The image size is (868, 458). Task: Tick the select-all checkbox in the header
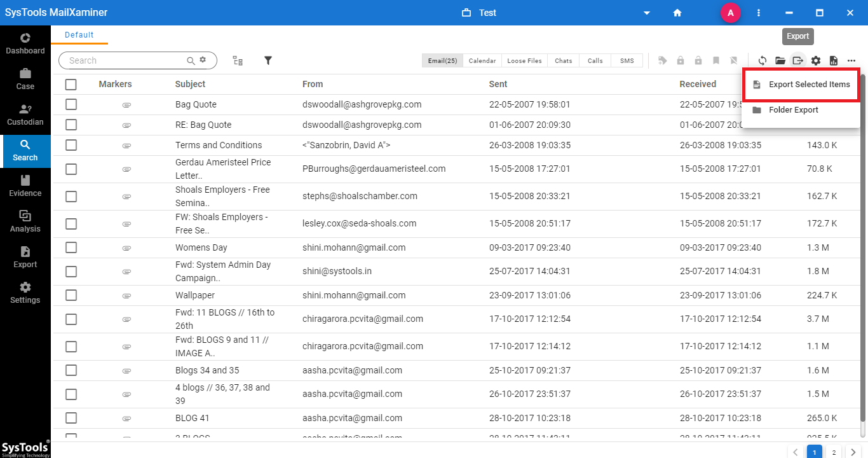pyautogui.click(x=71, y=84)
